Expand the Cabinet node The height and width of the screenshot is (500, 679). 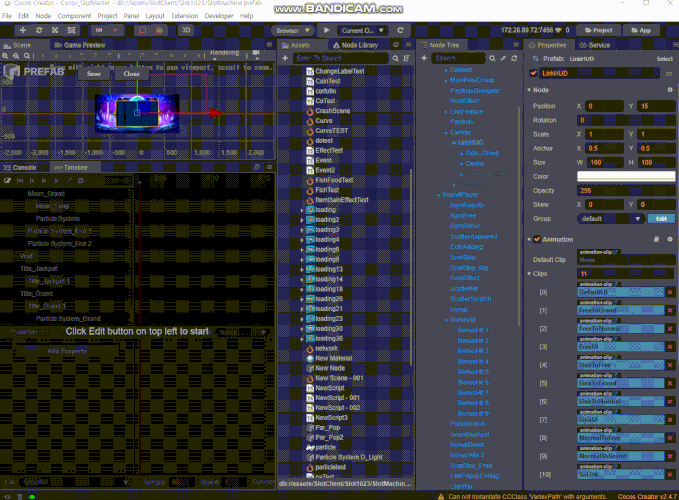pyautogui.click(x=446, y=70)
